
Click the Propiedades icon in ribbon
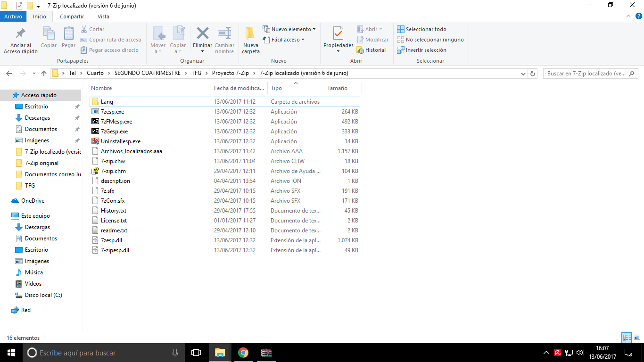click(x=338, y=34)
